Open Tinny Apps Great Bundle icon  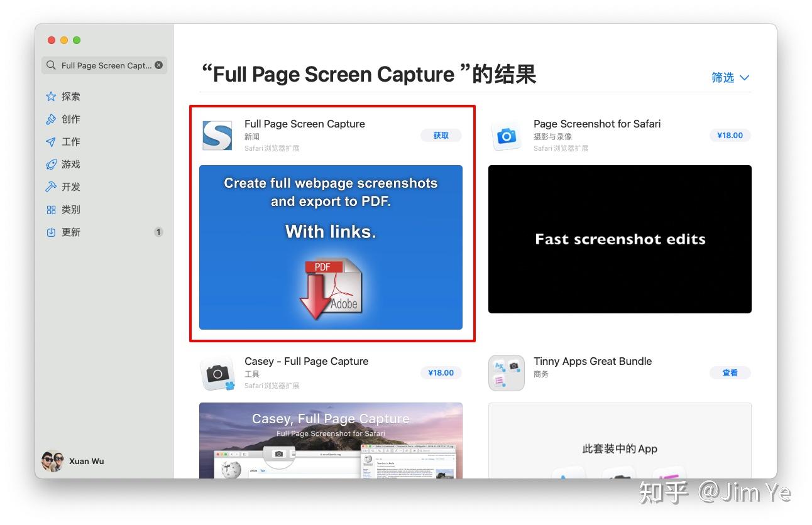[507, 372]
